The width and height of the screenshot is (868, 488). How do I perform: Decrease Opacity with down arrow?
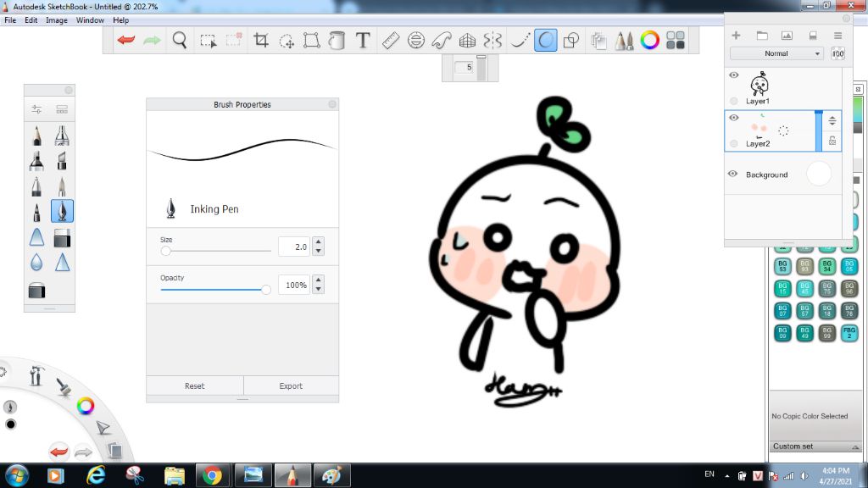pos(319,290)
